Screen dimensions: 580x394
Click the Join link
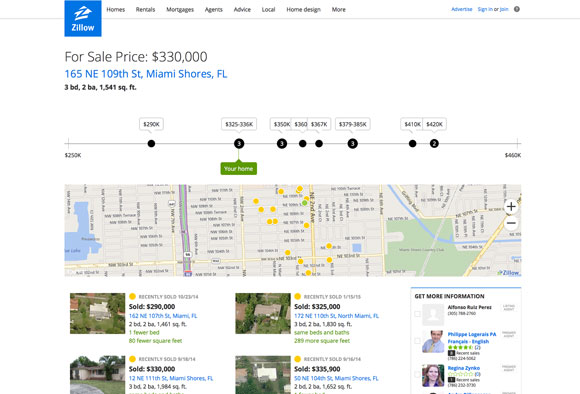[x=504, y=9]
